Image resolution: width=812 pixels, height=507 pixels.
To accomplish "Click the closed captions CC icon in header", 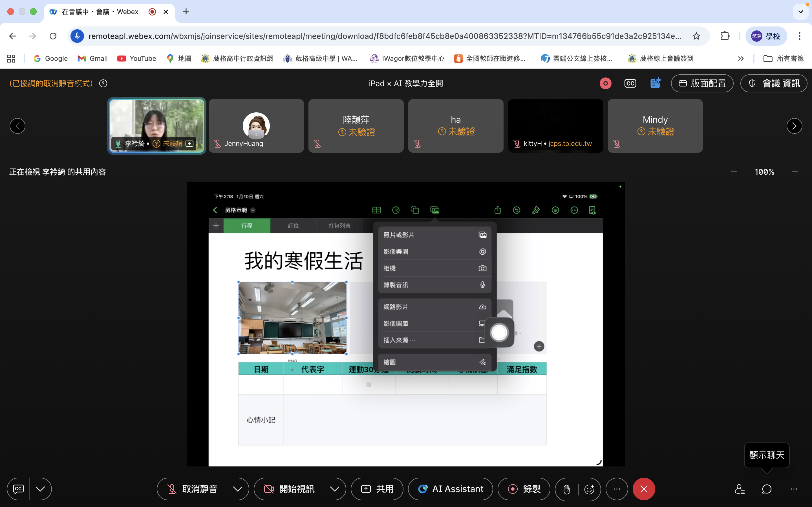I will coord(630,83).
